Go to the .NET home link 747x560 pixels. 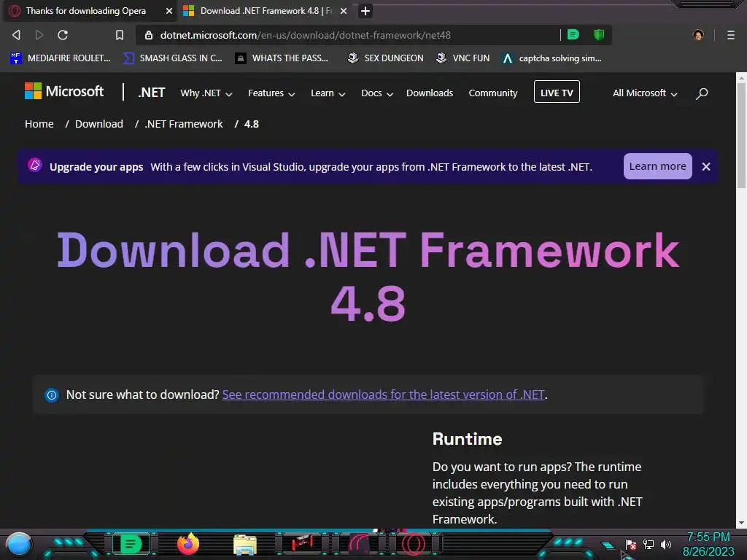click(152, 93)
